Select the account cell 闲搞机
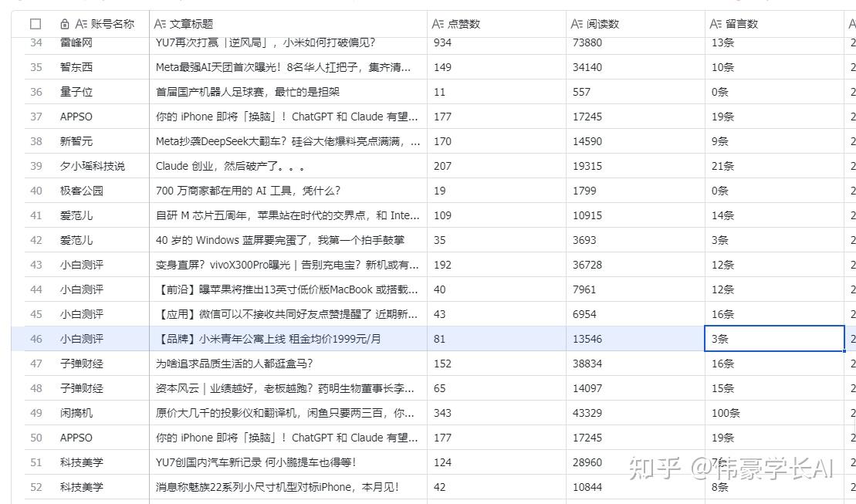Image resolution: width=856 pixels, height=504 pixels. coord(76,413)
